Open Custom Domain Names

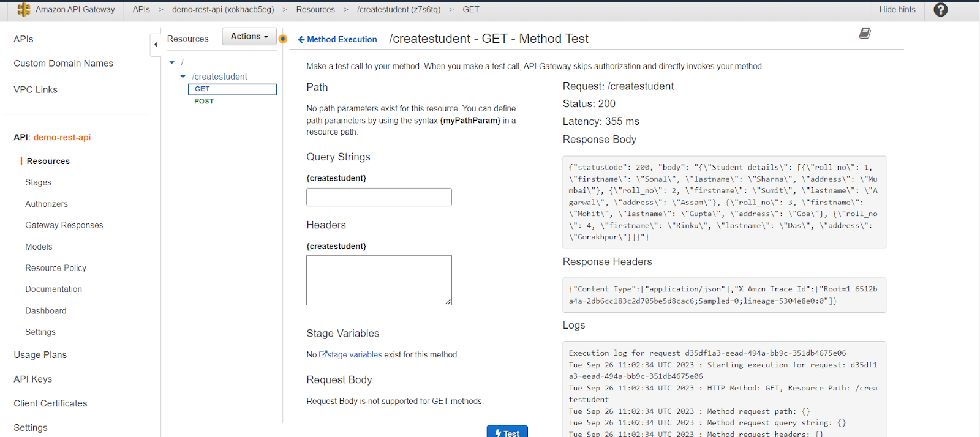tap(64, 64)
